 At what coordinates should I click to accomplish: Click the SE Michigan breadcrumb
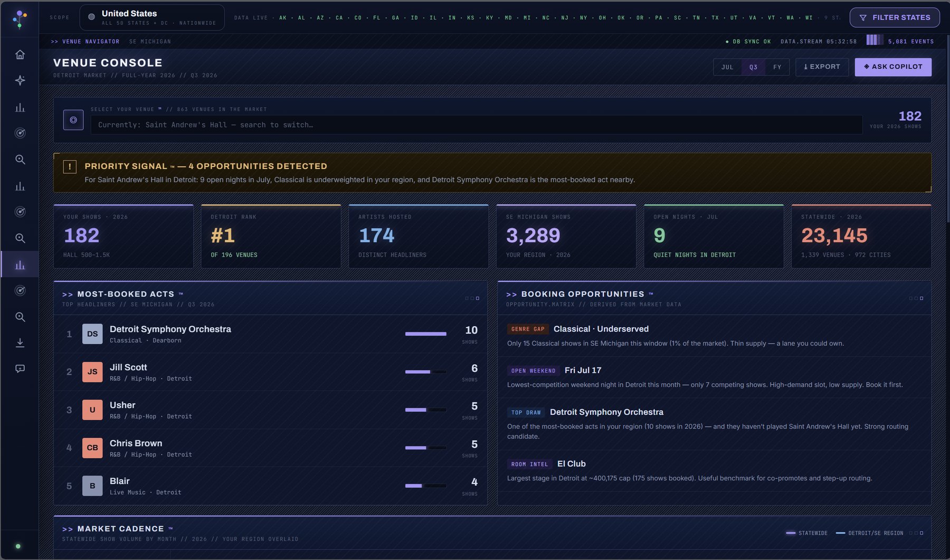[x=150, y=42]
